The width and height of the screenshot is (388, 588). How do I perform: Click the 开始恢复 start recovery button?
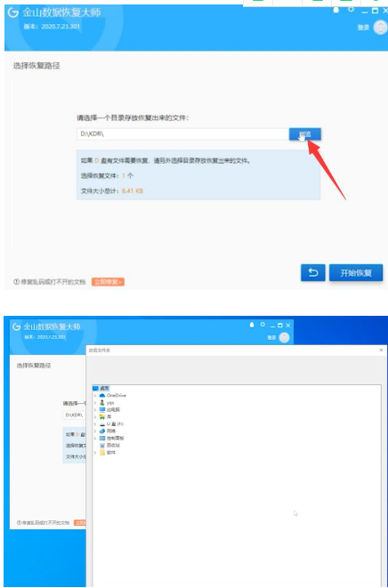click(x=356, y=272)
